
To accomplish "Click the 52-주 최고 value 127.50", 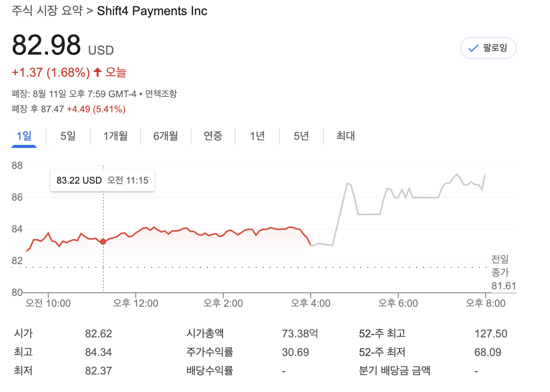I will (491, 334).
